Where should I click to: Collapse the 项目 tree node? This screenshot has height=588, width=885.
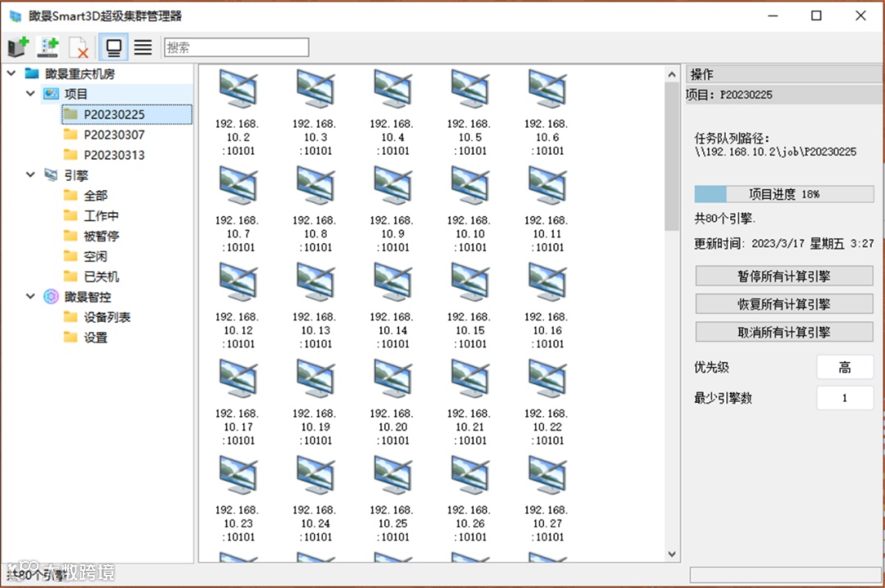(30, 93)
